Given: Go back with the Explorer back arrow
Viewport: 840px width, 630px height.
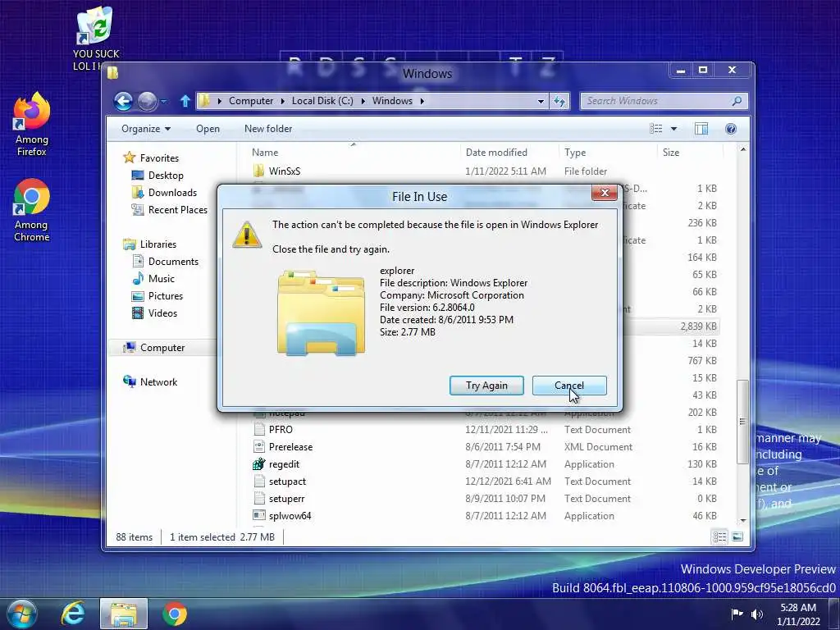Looking at the screenshot, I should 123,101.
